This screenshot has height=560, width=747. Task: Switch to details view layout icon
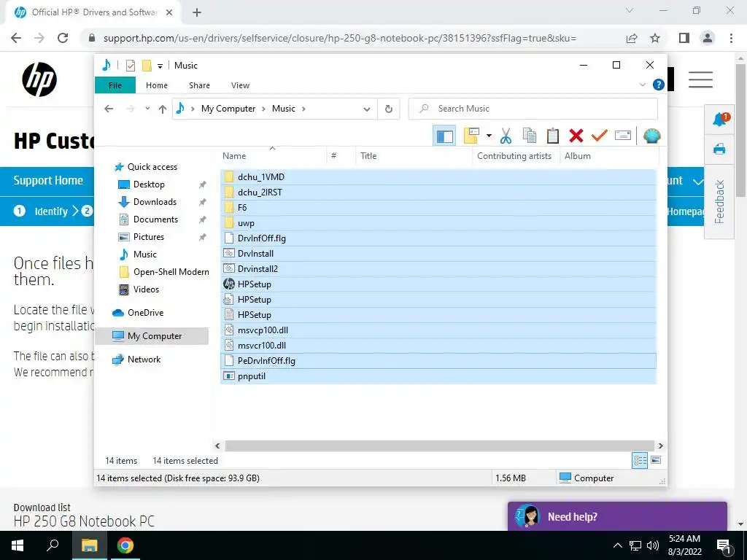pos(640,460)
